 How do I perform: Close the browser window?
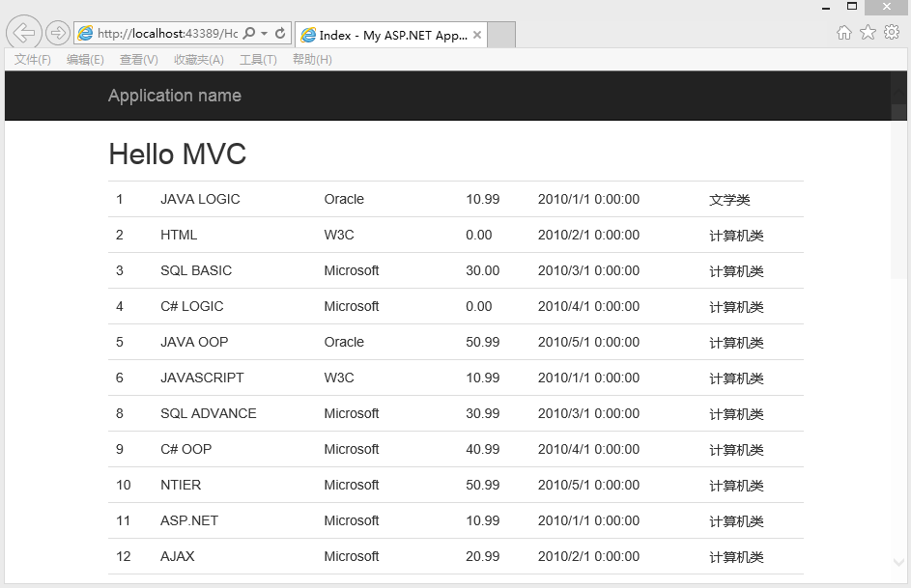click(x=887, y=7)
